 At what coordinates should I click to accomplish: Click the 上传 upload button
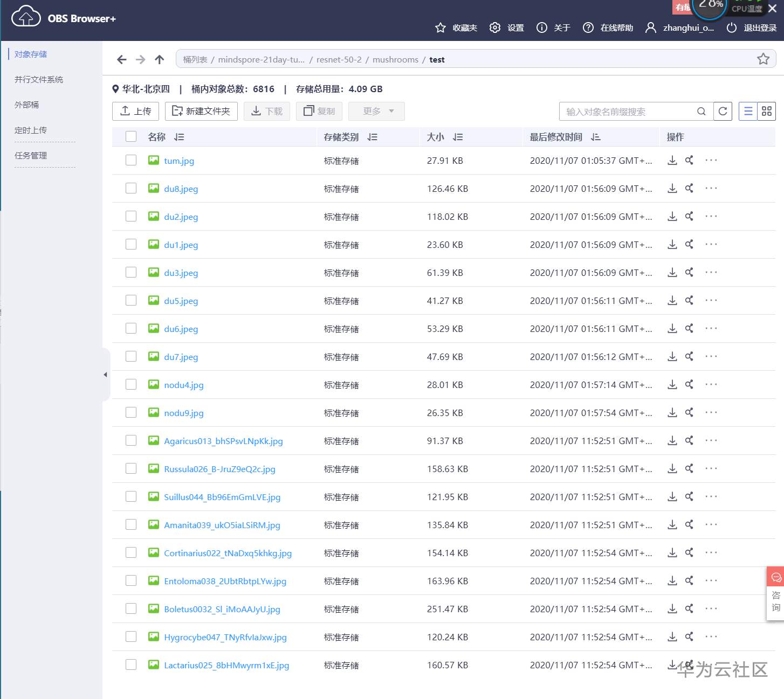coord(135,112)
